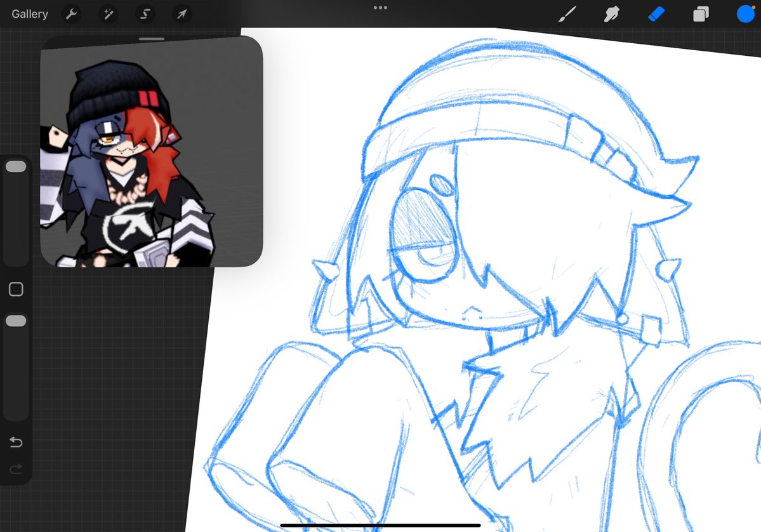Open the blue active color picker
761x532 pixels.
pyautogui.click(x=746, y=14)
